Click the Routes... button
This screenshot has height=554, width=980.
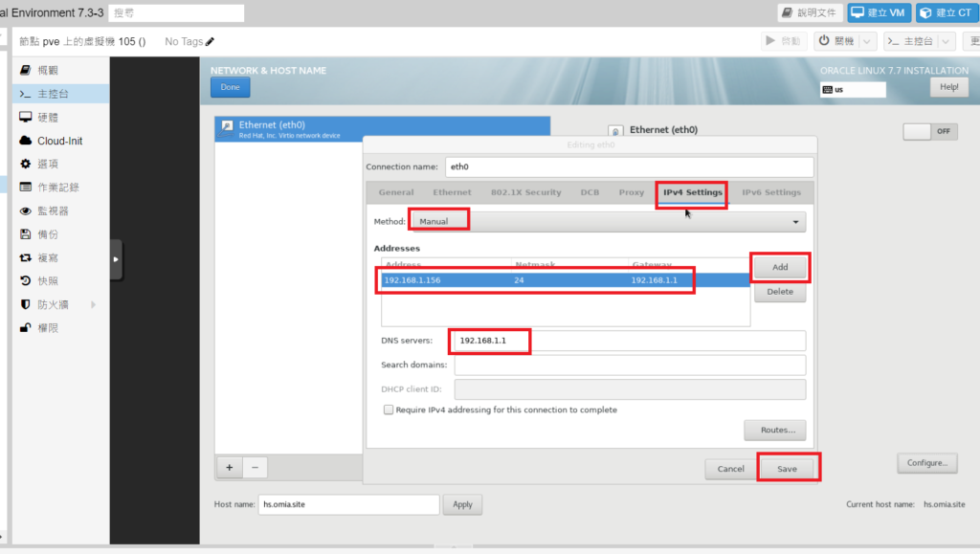774,431
